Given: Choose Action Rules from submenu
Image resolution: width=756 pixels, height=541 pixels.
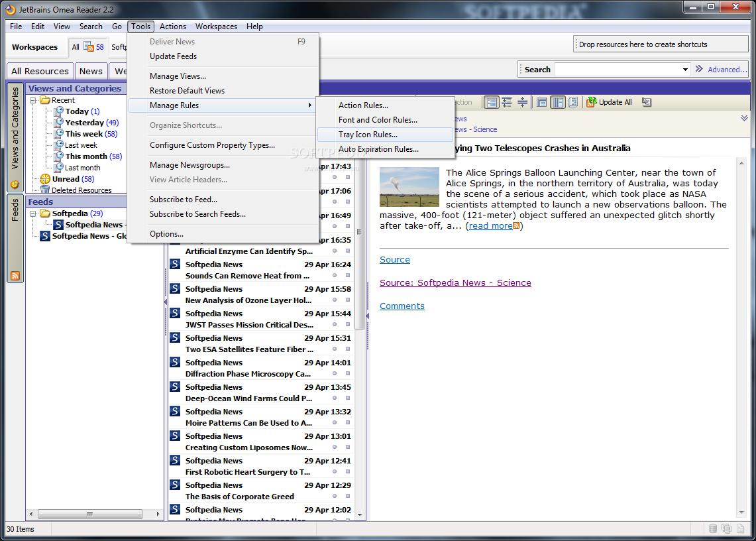Looking at the screenshot, I should point(385,105).
